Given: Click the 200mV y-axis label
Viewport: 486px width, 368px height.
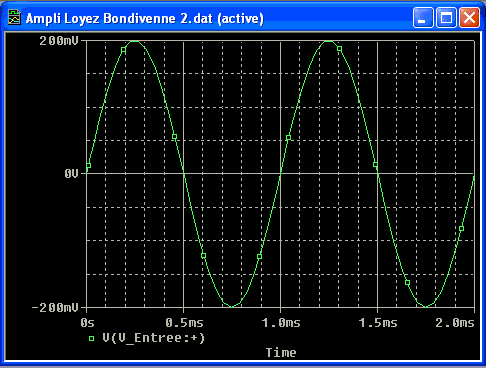Looking at the screenshot, I should coord(59,41).
